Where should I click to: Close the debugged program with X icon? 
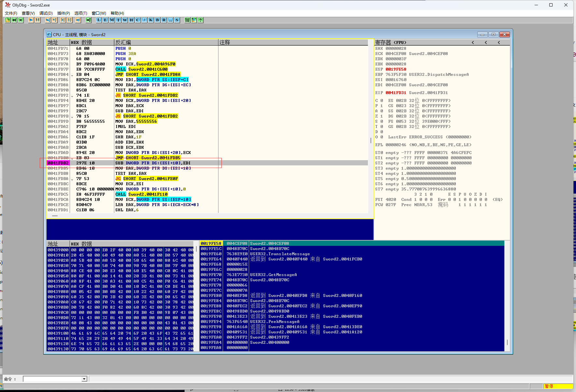(21, 20)
